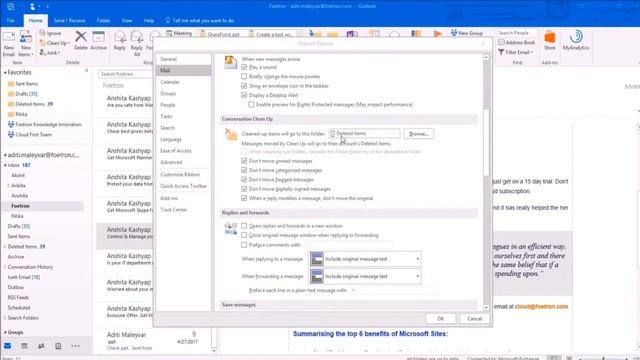Switch to Tasks view icon at bottom
The height and width of the screenshot is (360, 640).
(58, 346)
